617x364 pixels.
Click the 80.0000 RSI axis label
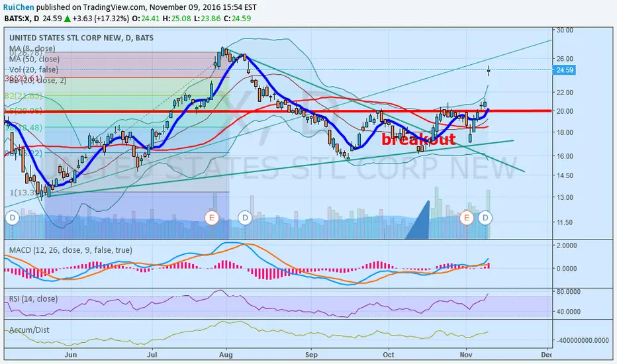[568, 292]
